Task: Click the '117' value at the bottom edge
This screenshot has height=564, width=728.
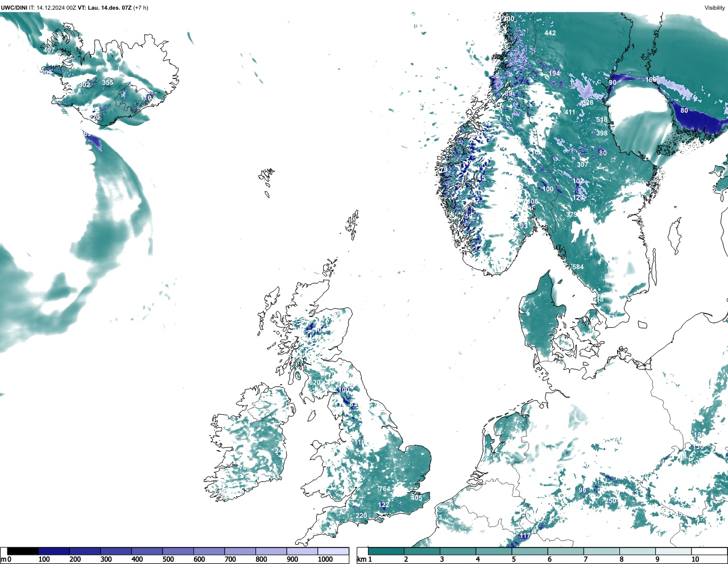Action: coord(524,536)
